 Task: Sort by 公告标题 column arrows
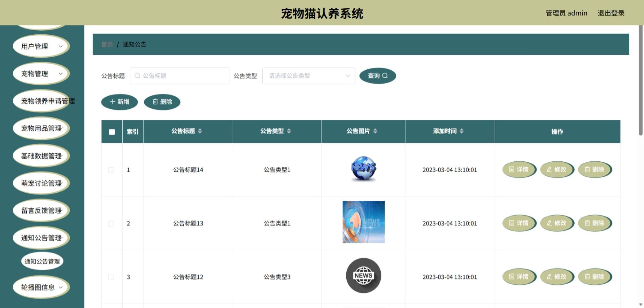coord(200,131)
